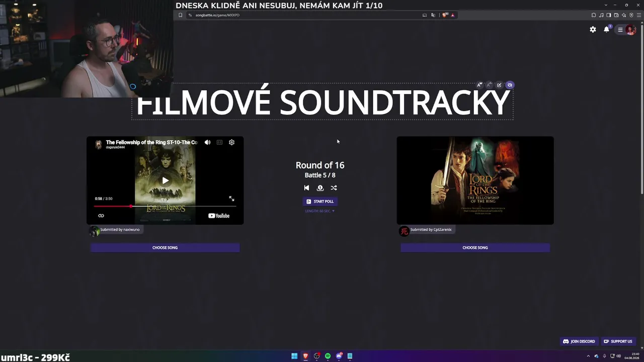644x362 pixels.
Task: Open the hamburger user menu
Action: point(620,30)
